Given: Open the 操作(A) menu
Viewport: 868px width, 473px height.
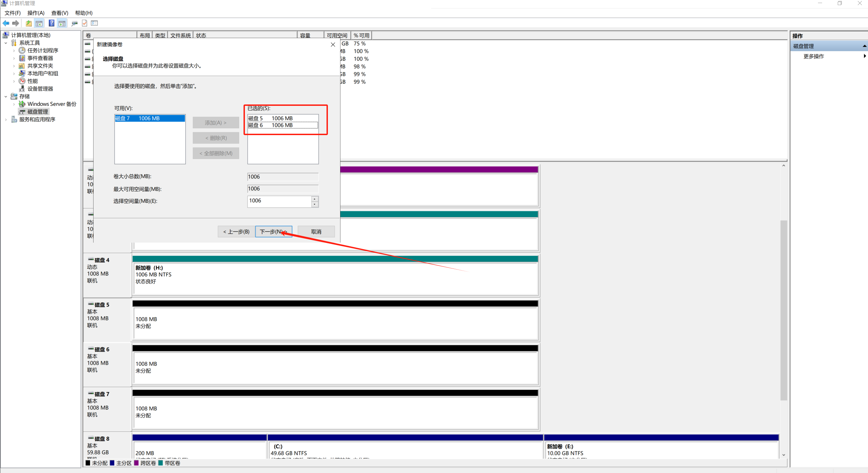Looking at the screenshot, I should [x=36, y=13].
